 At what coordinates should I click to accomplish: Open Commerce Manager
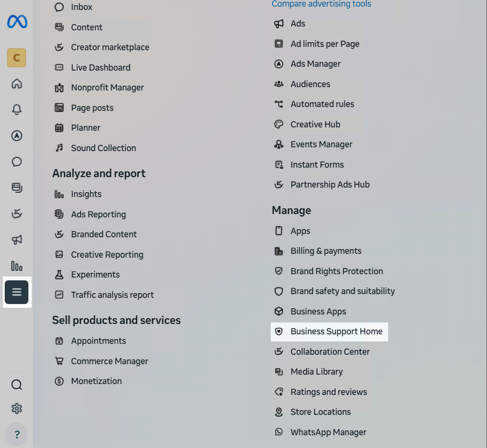click(109, 361)
